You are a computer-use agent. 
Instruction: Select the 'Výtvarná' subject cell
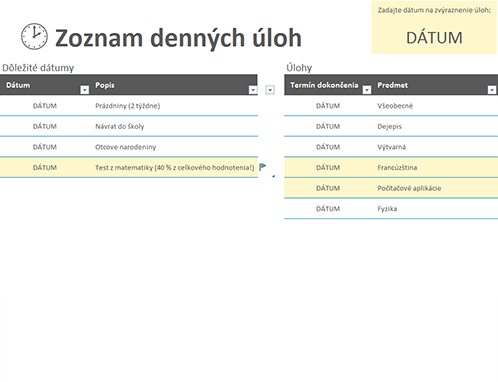(392, 147)
